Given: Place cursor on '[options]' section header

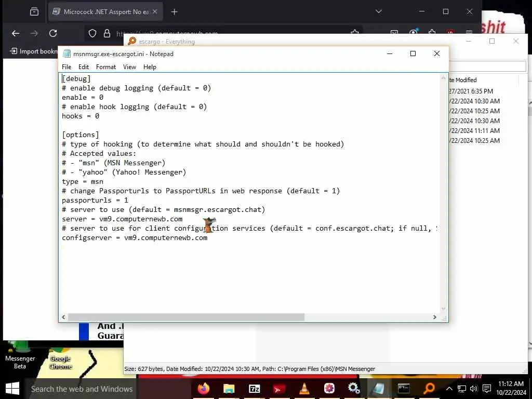Looking at the screenshot, I should click(x=81, y=135).
